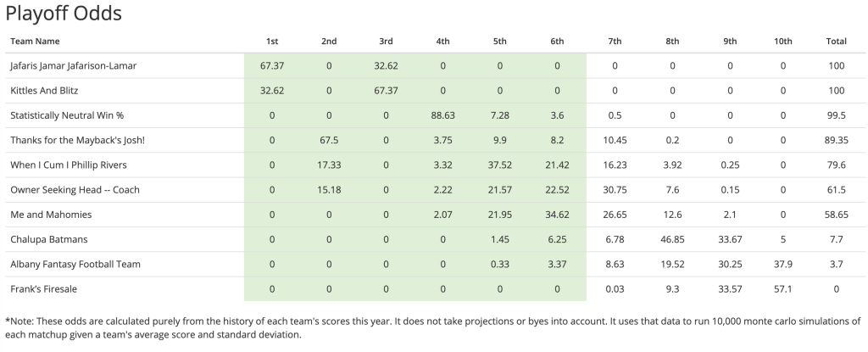Open the Jafaris Jamar Jafarison-Lamar team

click(x=72, y=65)
